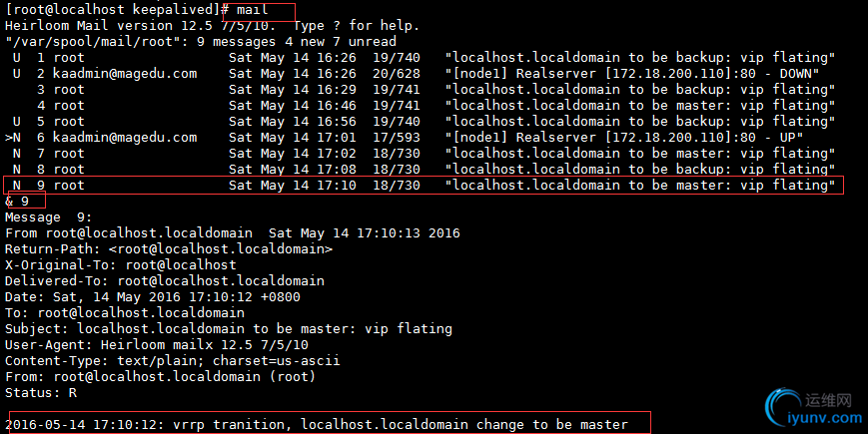
Task: Click the vrrp tranition message body line
Action: point(317,425)
